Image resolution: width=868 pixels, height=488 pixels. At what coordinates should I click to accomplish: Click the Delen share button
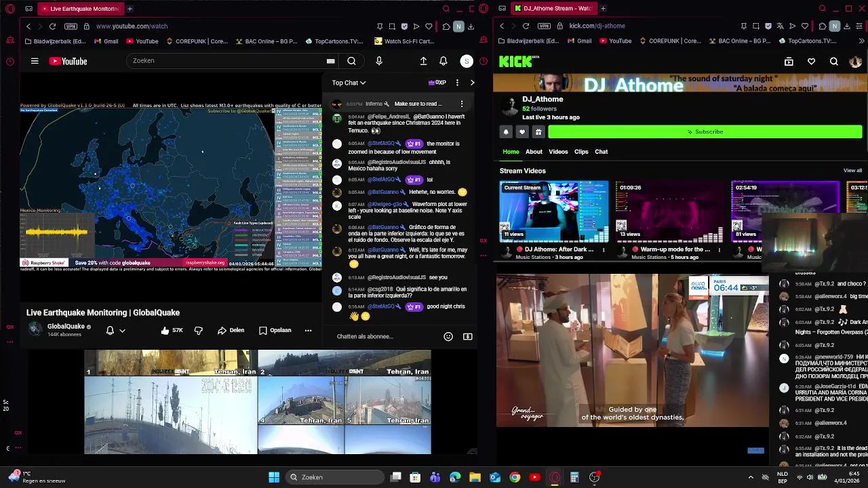click(x=231, y=330)
